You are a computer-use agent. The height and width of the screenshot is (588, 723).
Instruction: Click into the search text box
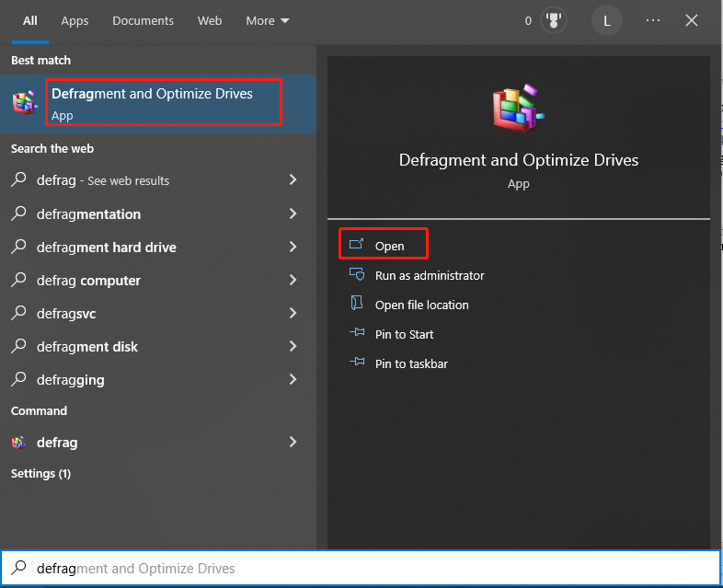click(x=361, y=568)
